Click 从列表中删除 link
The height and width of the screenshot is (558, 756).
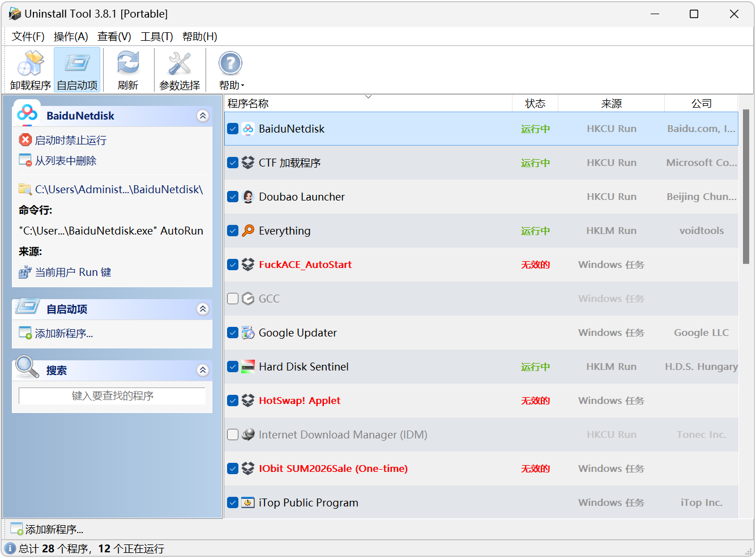click(66, 160)
